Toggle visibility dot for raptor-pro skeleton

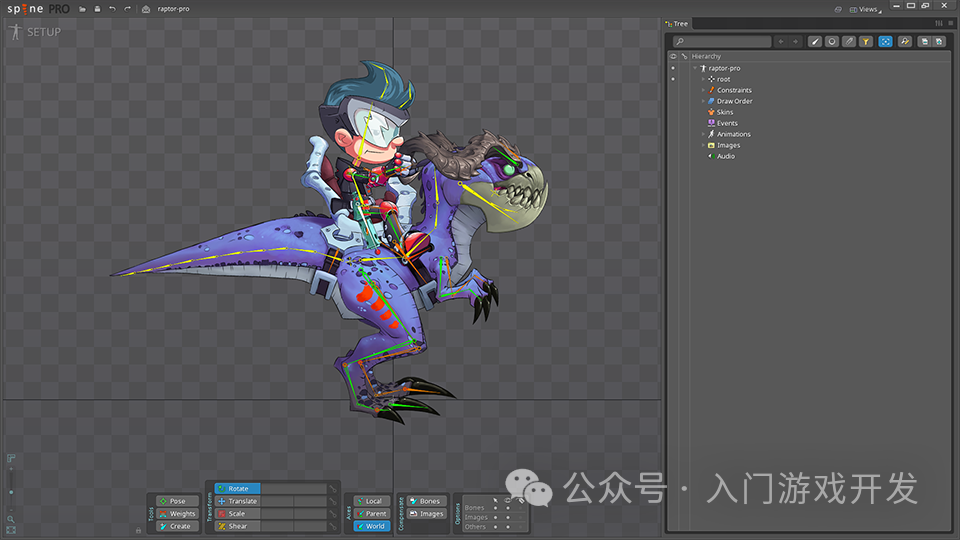(x=673, y=68)
